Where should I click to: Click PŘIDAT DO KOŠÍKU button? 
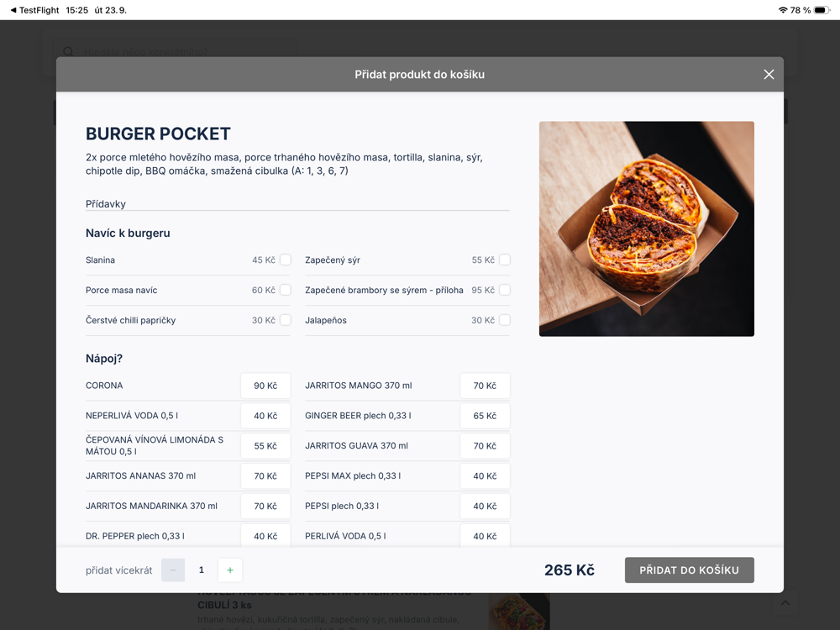click(690, 570)
